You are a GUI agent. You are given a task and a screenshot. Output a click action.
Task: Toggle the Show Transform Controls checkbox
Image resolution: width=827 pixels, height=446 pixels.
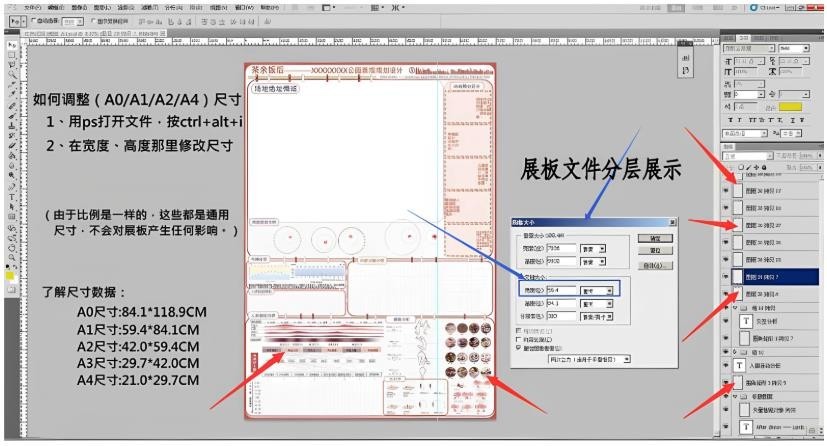coord(93,21)
